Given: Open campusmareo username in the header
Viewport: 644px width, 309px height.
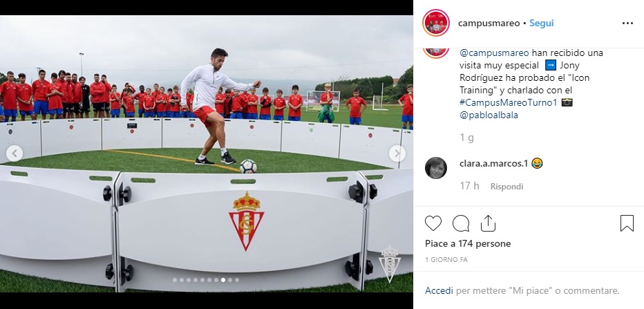Looking at the screenshot, I should coord(489,24).
